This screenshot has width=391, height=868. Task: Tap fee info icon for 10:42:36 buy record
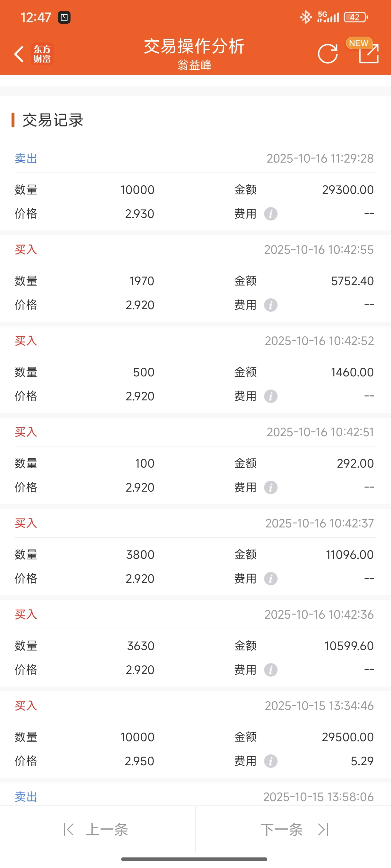click(270, 670)
